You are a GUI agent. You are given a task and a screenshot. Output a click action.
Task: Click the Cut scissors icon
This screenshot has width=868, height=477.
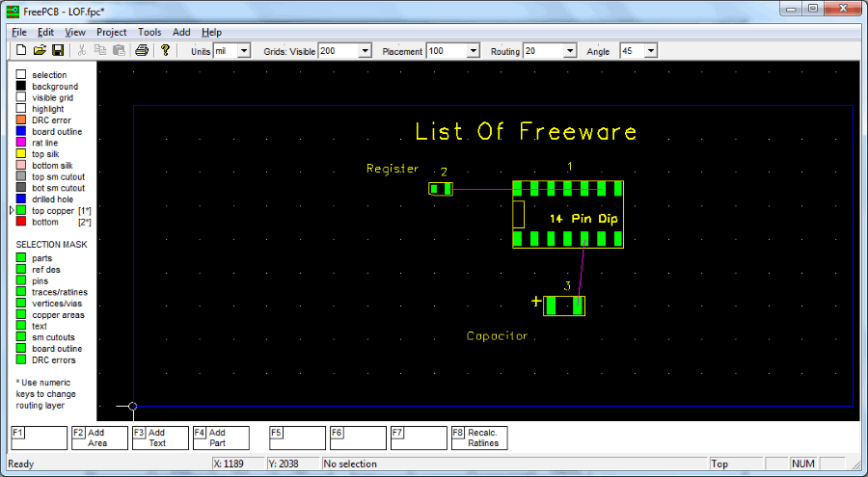click(81, 50)
